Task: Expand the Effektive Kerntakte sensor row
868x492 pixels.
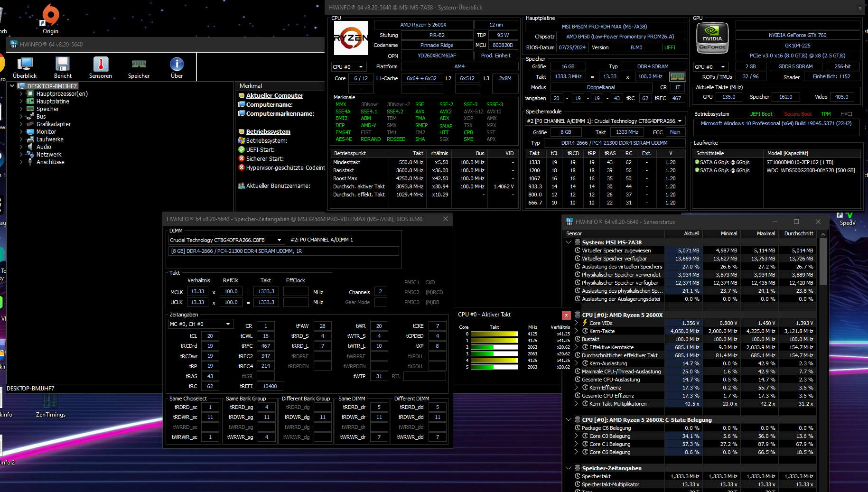Action: (x=576, y=347)
